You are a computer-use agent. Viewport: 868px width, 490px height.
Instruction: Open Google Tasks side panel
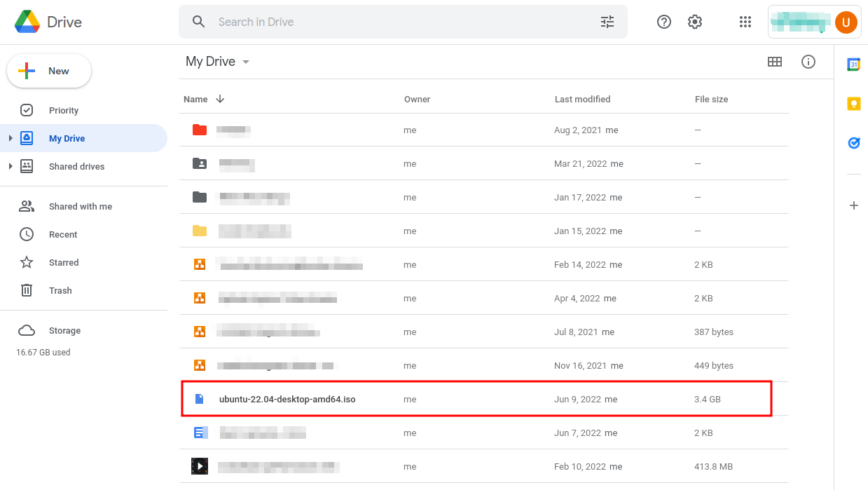click(x=854, y=143)
